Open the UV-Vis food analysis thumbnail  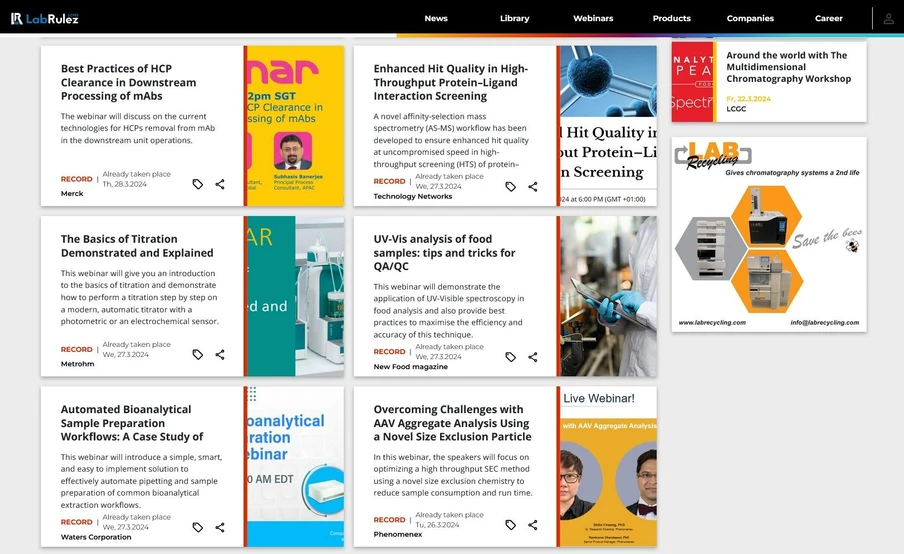607,296
